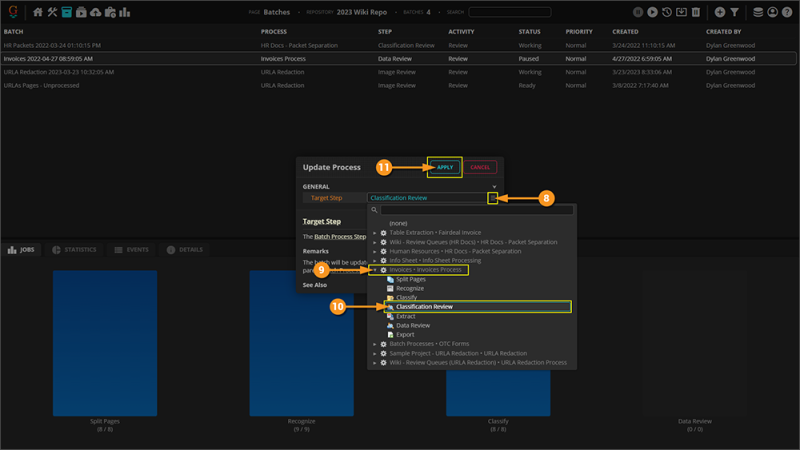Click the play/resume batch icon

point(652,12)
